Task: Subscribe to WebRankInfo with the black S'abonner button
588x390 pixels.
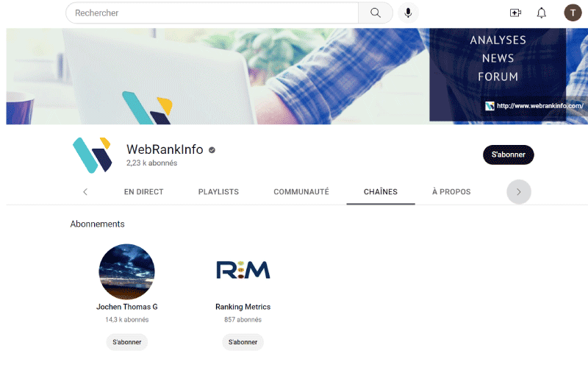Action: coord(508,155)
